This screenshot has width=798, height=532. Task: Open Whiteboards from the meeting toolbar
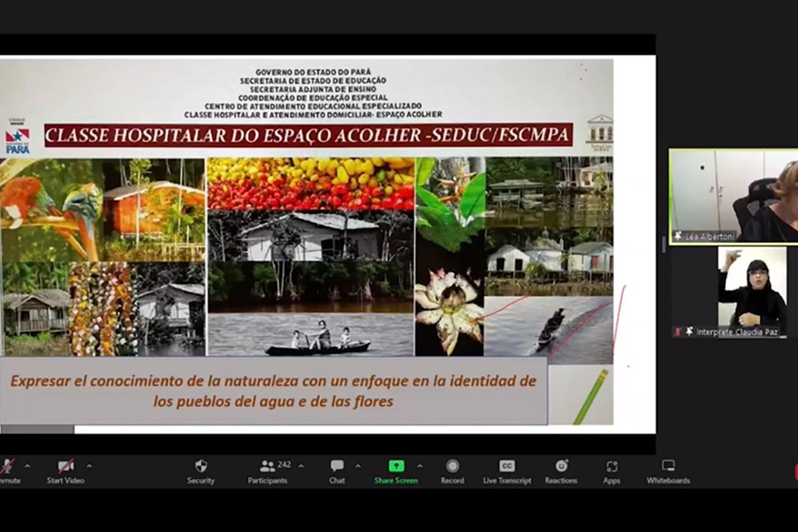[668, 471]
